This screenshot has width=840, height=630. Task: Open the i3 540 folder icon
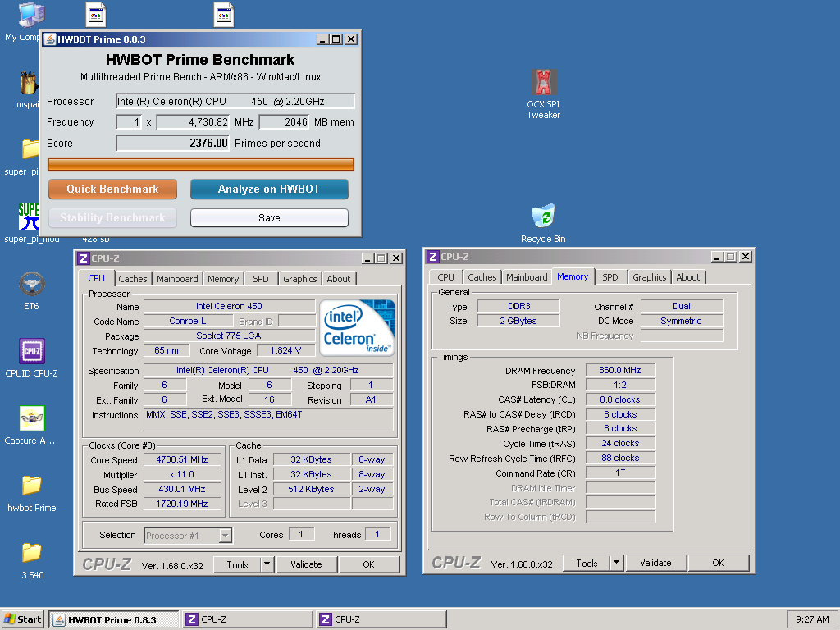[32, 560]
